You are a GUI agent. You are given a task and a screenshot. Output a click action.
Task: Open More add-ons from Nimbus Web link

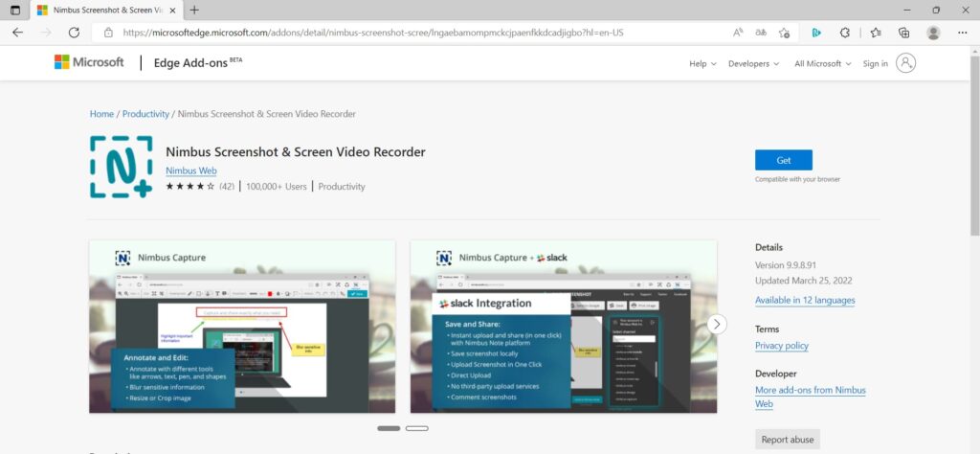click(x=811, y=397)
